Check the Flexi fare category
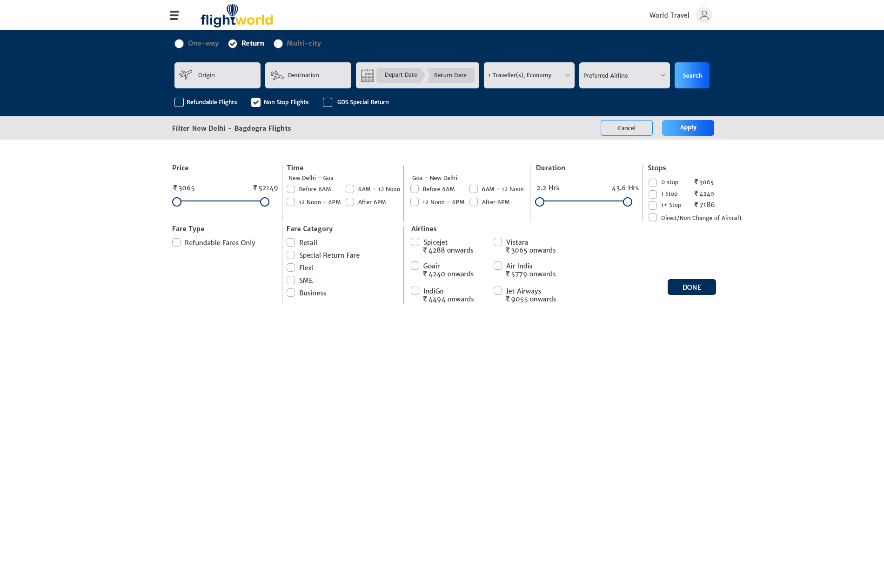 click(291, 267)
